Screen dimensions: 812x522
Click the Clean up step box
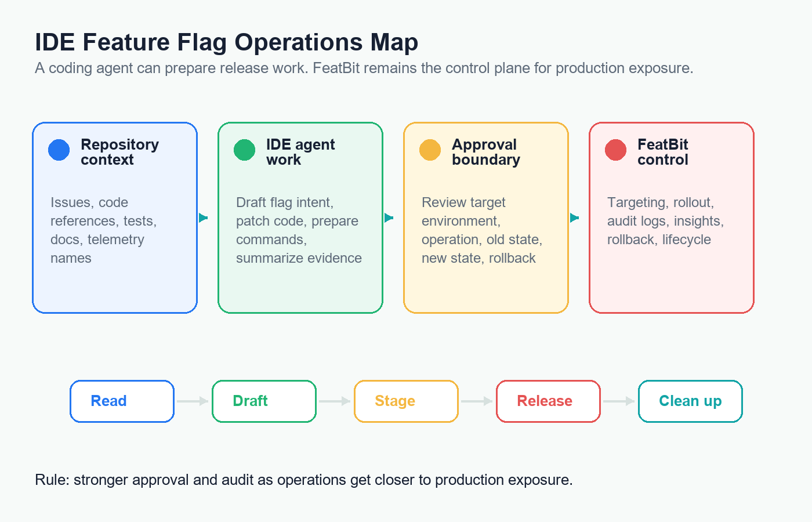click(690, 401)
